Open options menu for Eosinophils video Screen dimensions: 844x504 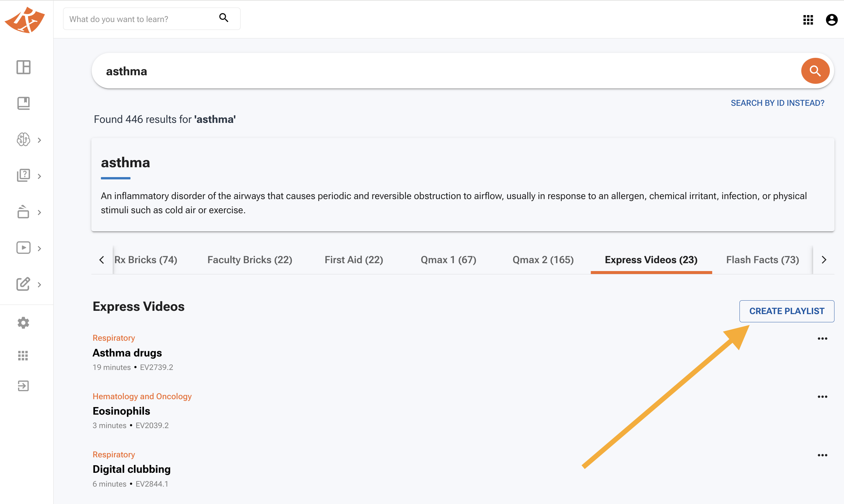pos(822,396)
